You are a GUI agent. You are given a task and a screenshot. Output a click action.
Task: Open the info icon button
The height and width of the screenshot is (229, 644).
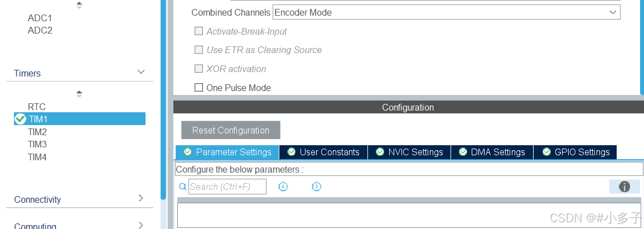(624, 187)
